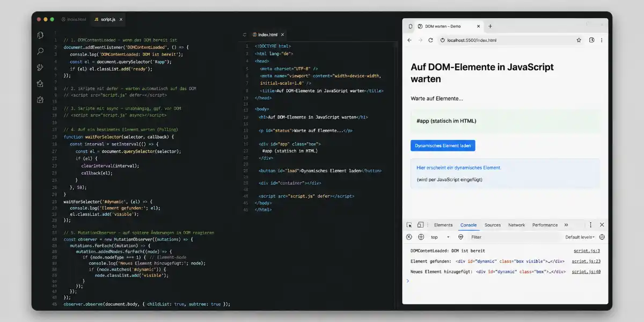644x322 pixels.
Task: Click the 'Warte auf Elemente...' status text on the page
Action: point(437,99)
